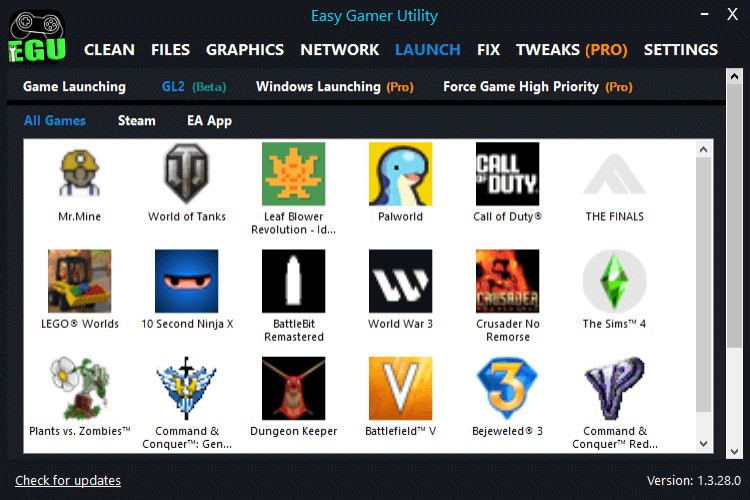Click the Bejeweled 3 label text

[x=507, y=431]
